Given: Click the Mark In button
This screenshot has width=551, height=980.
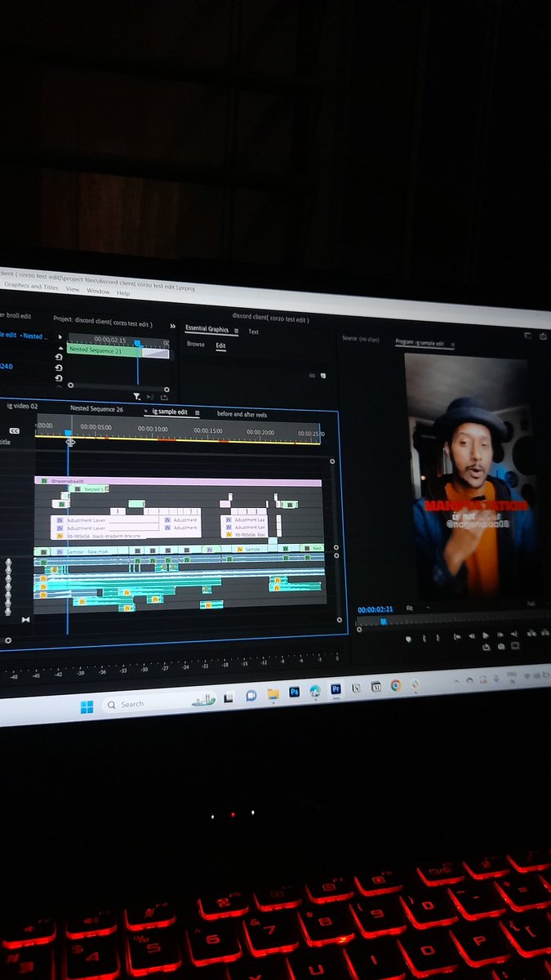Looking at the screenshot, I should pos(424,639).
